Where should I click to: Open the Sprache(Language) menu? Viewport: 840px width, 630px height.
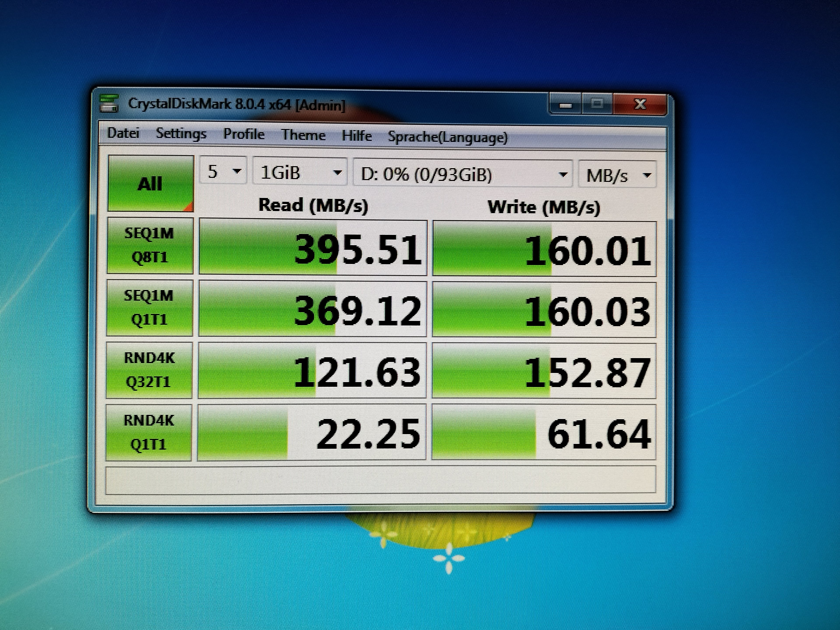click(x=448, y=137)
